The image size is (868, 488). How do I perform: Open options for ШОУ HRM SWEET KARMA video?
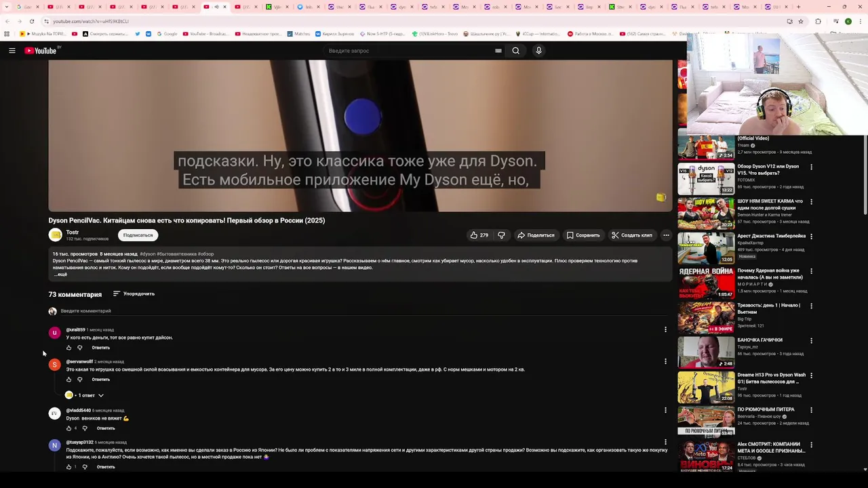click(811, 202)
